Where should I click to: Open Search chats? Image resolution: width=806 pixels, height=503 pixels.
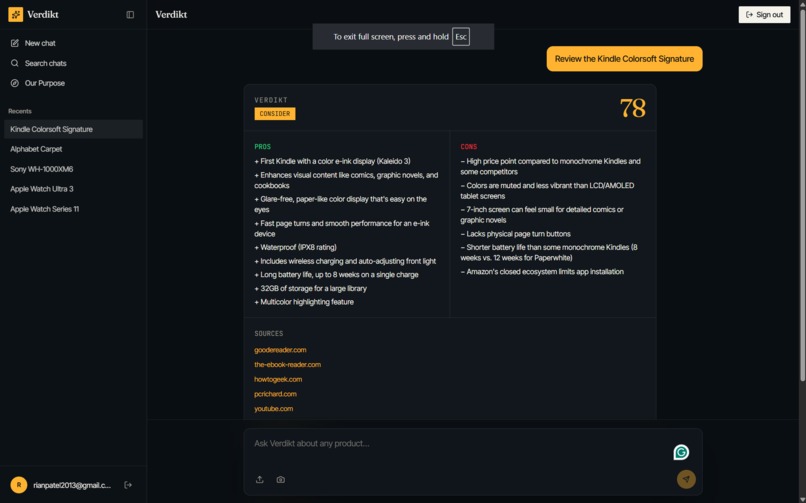[73, 63]
